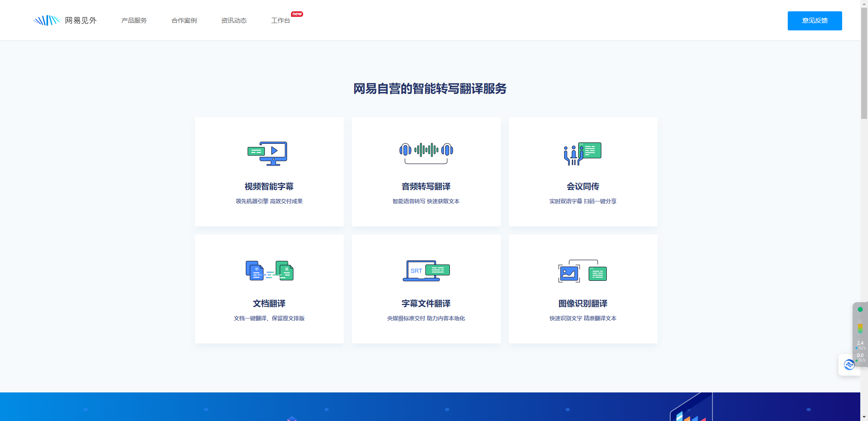Open the 产品服务 menu
The height and width of the screenshot is (421, 868).
134,20
